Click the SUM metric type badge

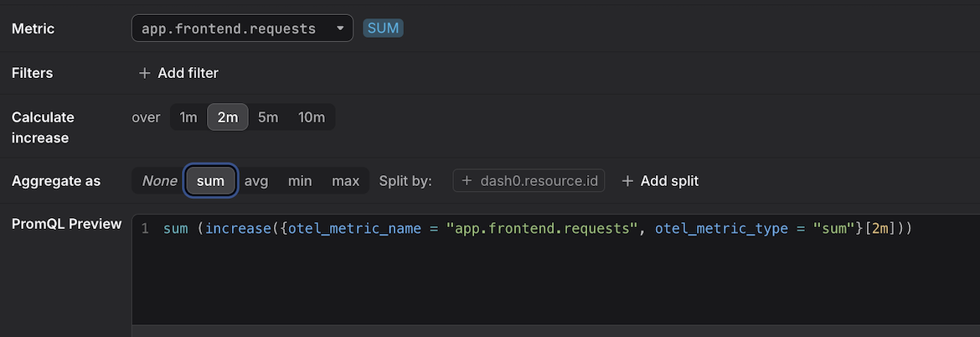click(384, 29)
